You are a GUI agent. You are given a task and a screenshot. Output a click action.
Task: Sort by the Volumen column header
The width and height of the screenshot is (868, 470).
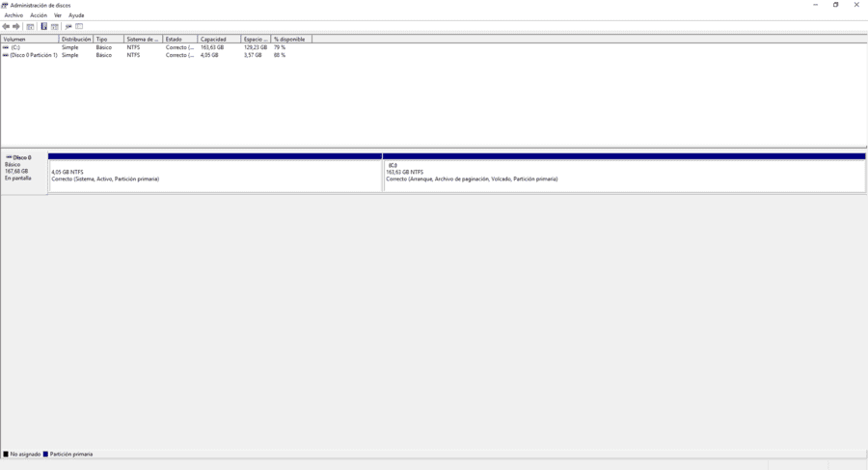[x=30, y=40]
